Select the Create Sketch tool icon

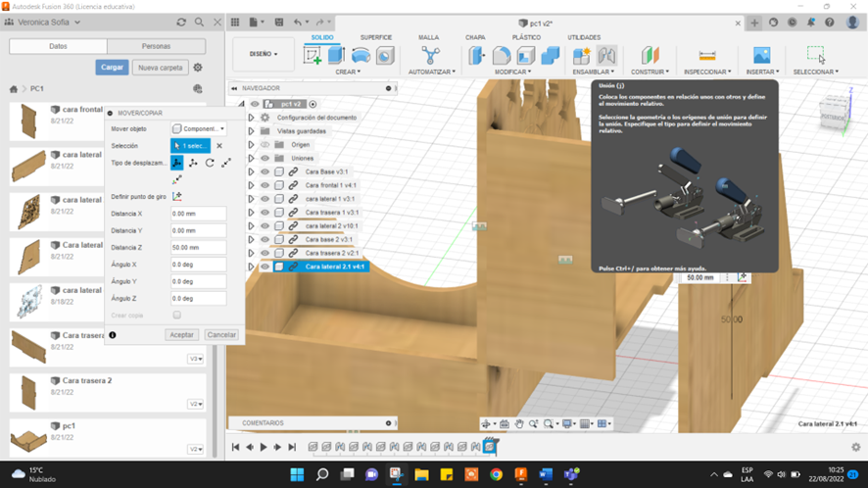pyautogui.click(x=313, y=56)
